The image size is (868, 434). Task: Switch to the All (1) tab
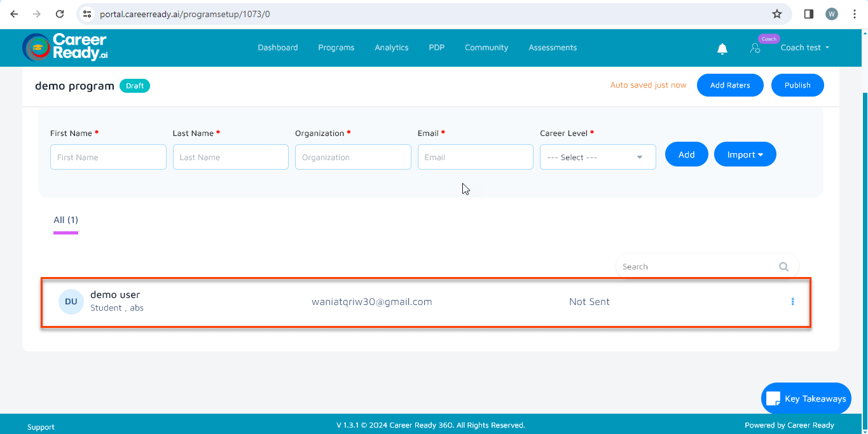[65, 220]
